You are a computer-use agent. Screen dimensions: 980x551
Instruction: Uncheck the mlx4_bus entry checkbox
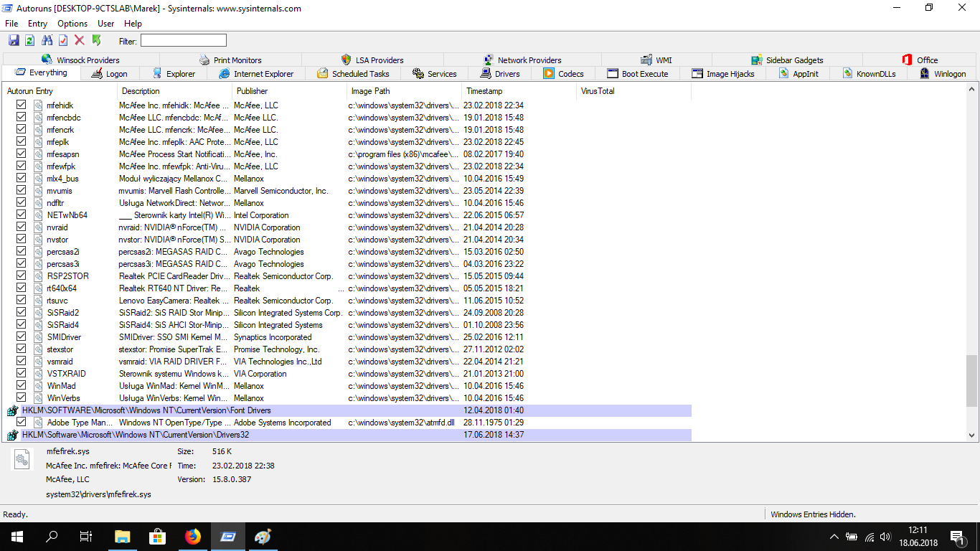coord(22,179)
